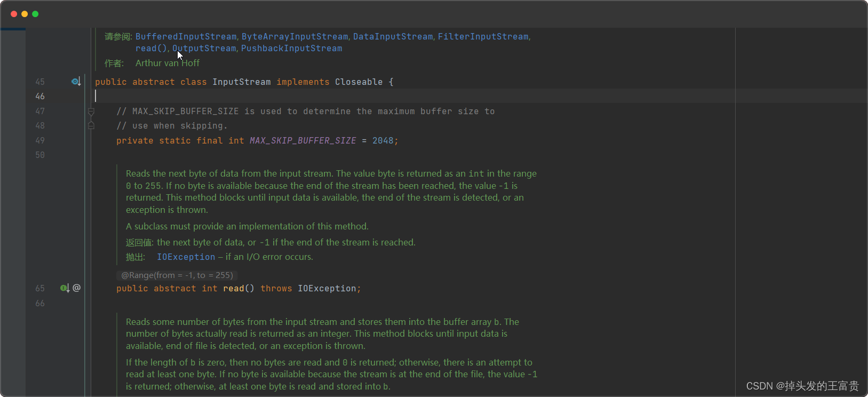
Task: Click the value 2048 on line 49
Action: pyautogui.click(x=383, y=140)
